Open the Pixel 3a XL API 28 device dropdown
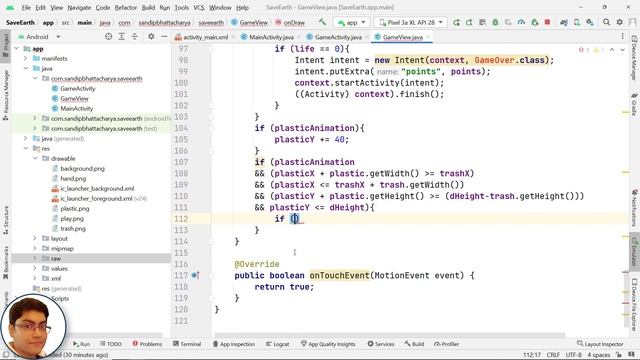Screen dimensions: 640x360 click(x=411, y=22)
